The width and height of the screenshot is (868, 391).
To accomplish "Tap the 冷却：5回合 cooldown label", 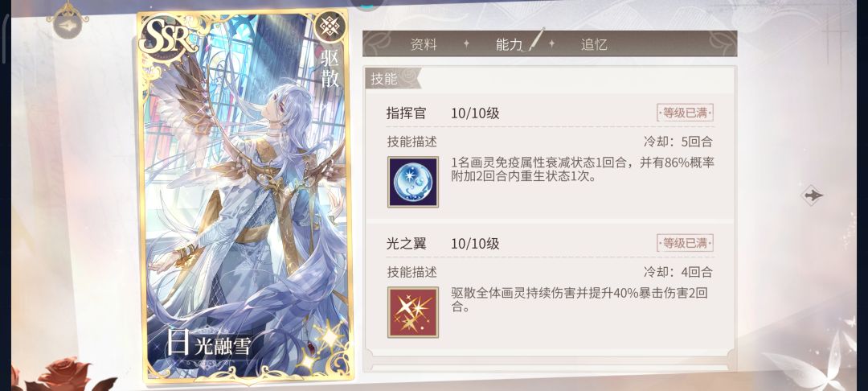I will [678, 142].
